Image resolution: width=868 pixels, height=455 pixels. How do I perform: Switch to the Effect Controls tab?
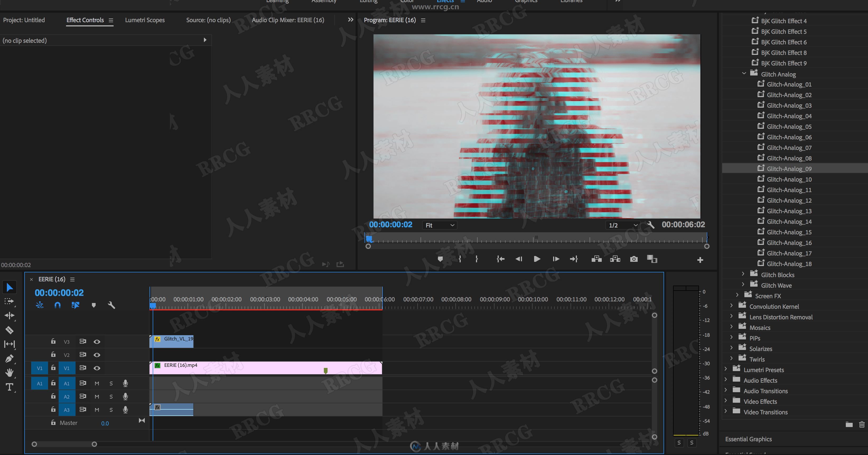[x=85, y=20]
